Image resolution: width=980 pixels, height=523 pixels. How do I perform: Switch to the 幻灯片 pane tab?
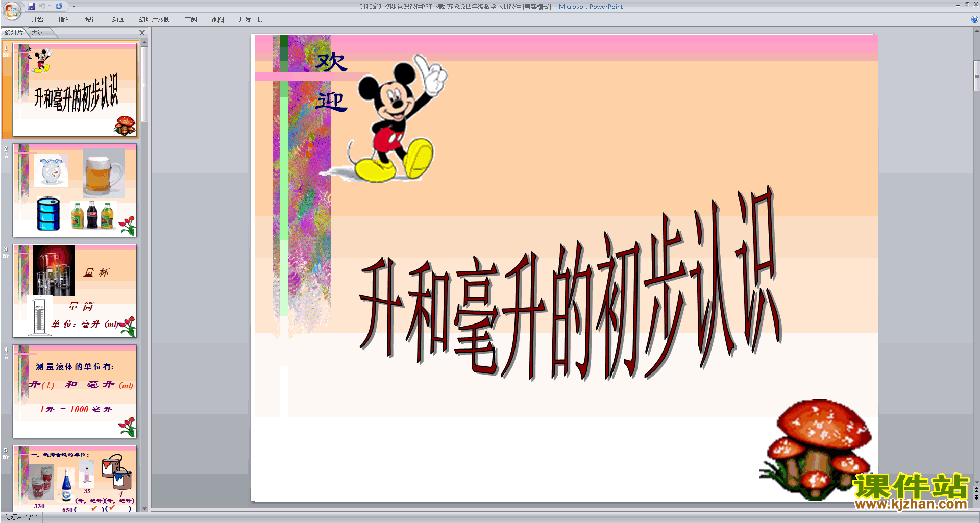click(x=14, y=33)
